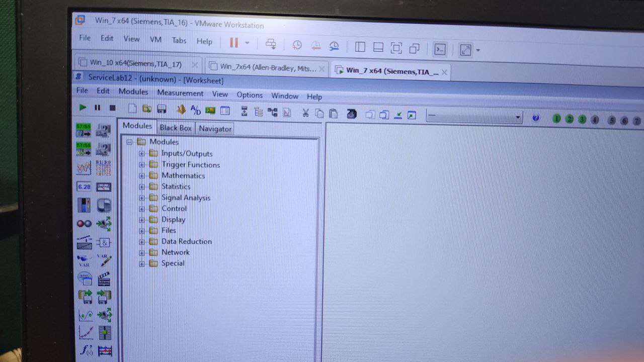The image size is (644, 362).
Task: Click the A/D settings toolbar icon
Action: click(196, 110)
